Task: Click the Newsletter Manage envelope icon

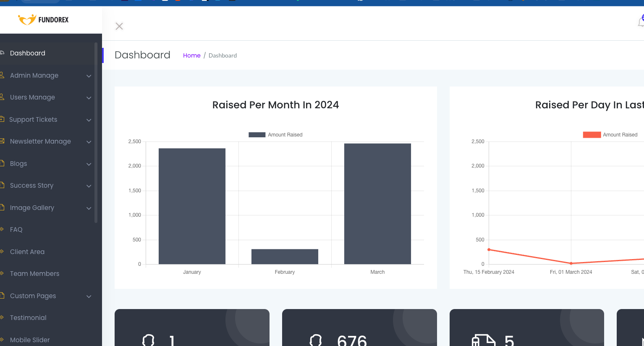Action: (2, 141)
